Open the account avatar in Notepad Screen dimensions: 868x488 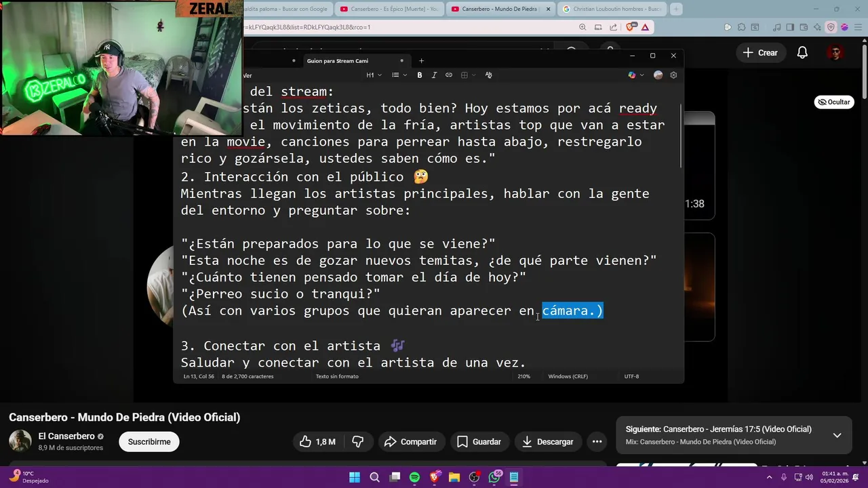658,75
